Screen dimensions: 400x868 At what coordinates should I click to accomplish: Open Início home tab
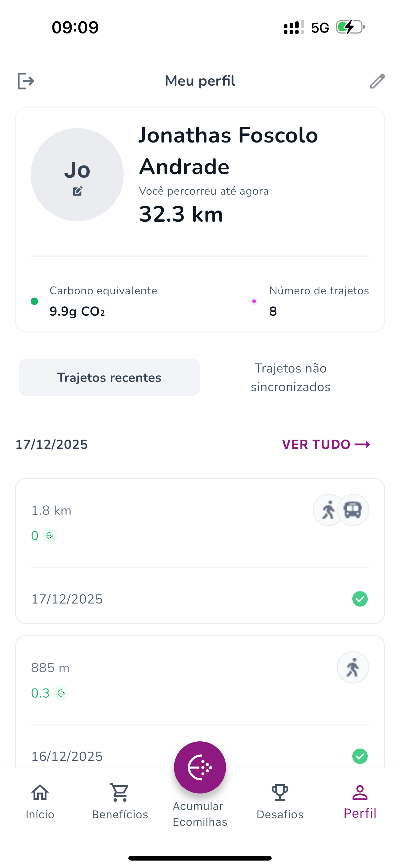[x=40, y=801]
